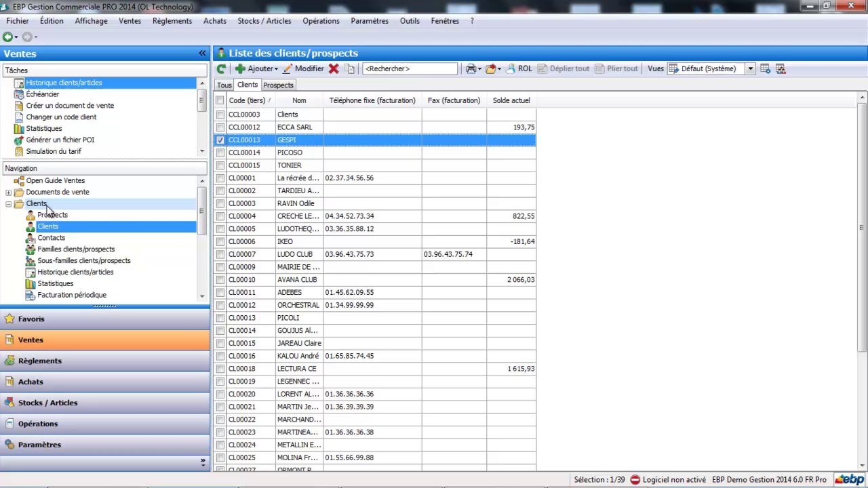The width and height of the screenshot is (868, 488).
Task: Click the Ajouter button
Action: (255, 68)
